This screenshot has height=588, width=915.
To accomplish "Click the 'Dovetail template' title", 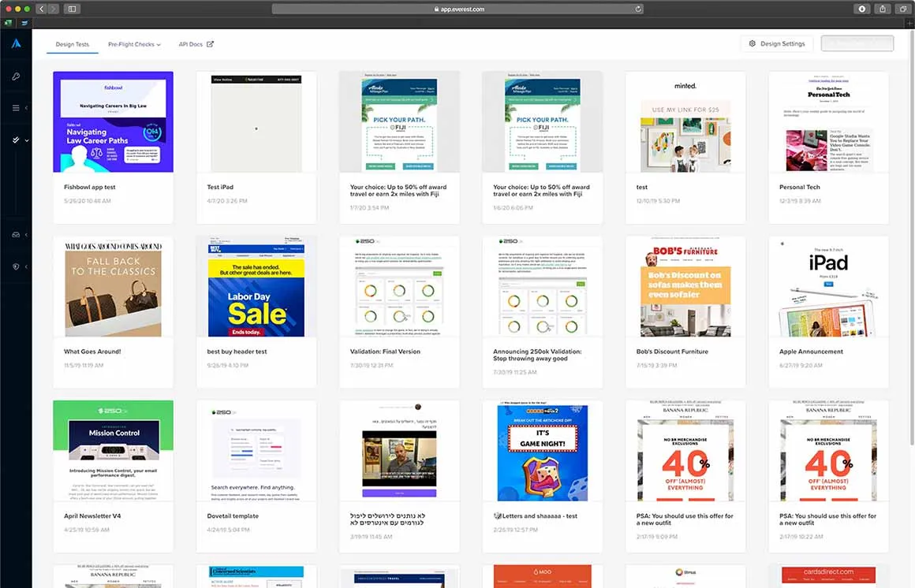I will pyautogui.click(x=232, y=516).
